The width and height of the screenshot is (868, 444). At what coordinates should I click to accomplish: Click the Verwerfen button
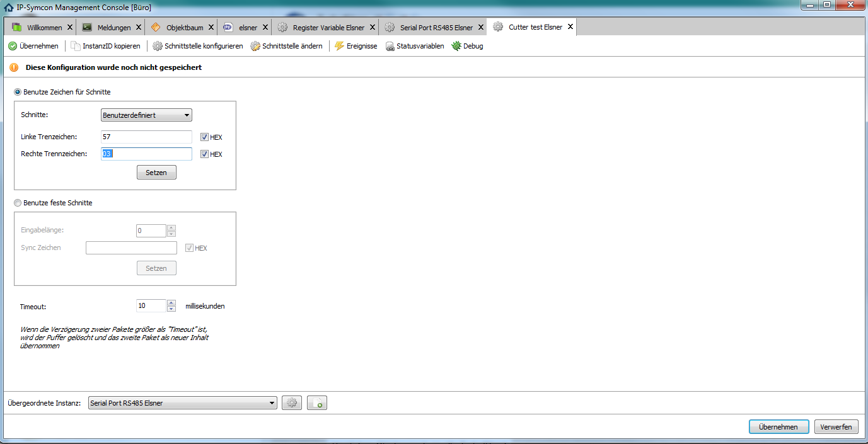(836, 427)
